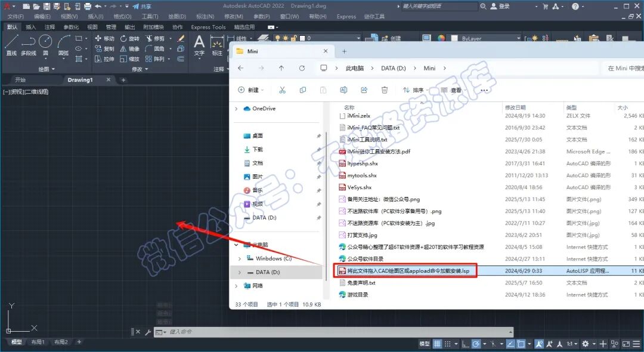
Task: Click the Scale (缩放) tool
Action: coord(130,58)
